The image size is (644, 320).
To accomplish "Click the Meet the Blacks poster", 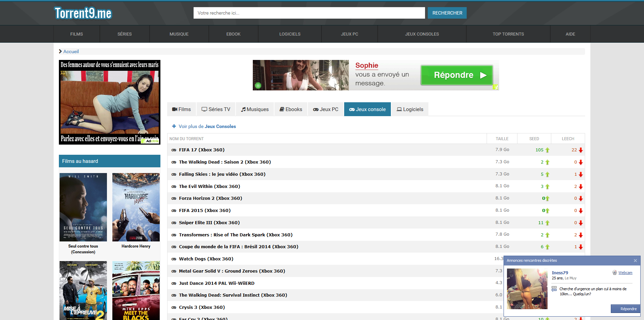I will [136, 291].
